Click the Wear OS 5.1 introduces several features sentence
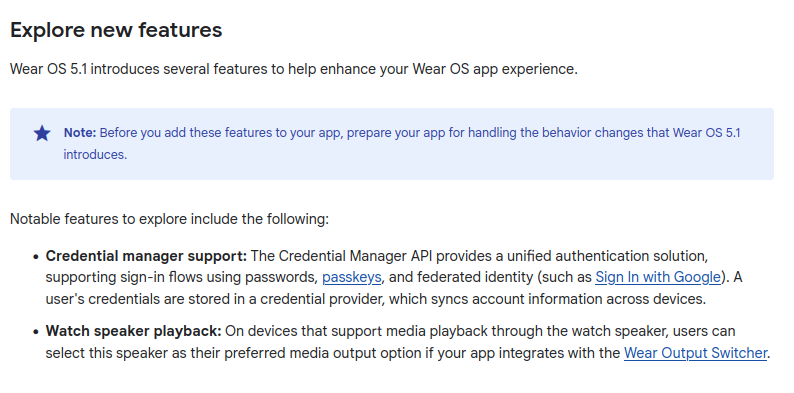This screenshot has height=393, width=794. pos(294,69)
